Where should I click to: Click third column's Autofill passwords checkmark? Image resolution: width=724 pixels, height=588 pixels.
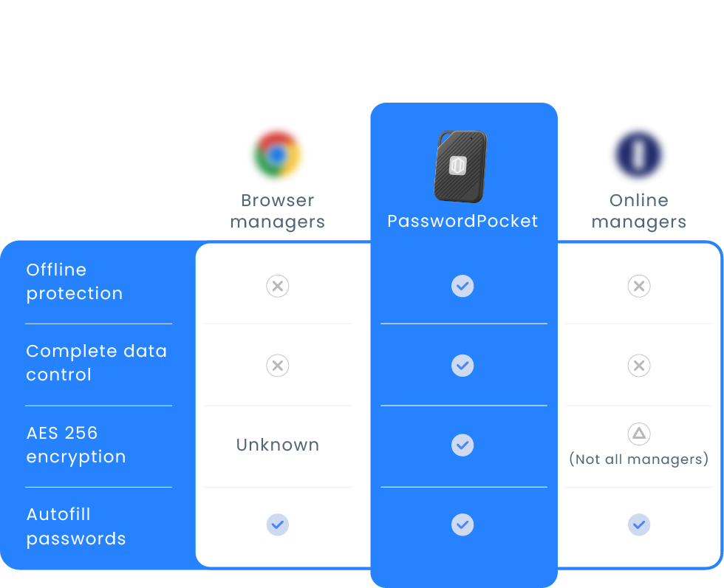pos(639,525)
